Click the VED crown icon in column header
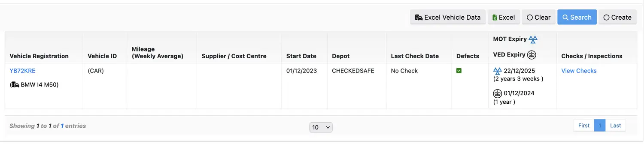This screenshot has width=644, height=156. coord(532,54)
